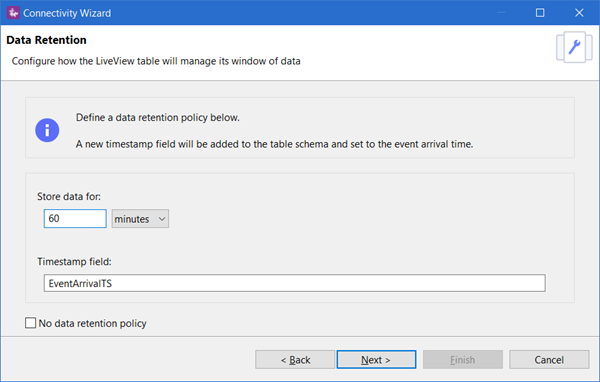
Task: Click the Connectivity Wizard app icon in title bar
Action: click(x=13, y=13)
